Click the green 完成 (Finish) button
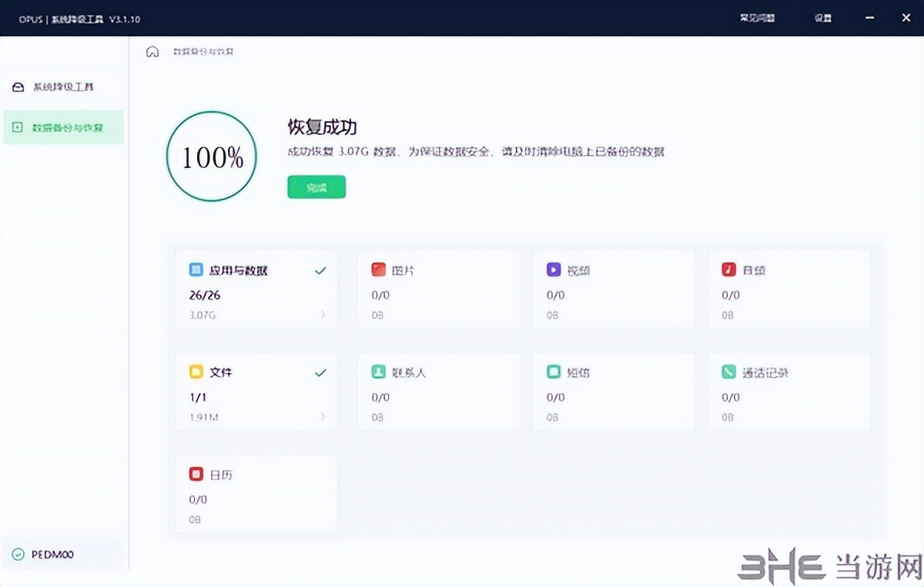Image resolution: width=924 pixels, height=587 pixels. click(x=316, y=186)
